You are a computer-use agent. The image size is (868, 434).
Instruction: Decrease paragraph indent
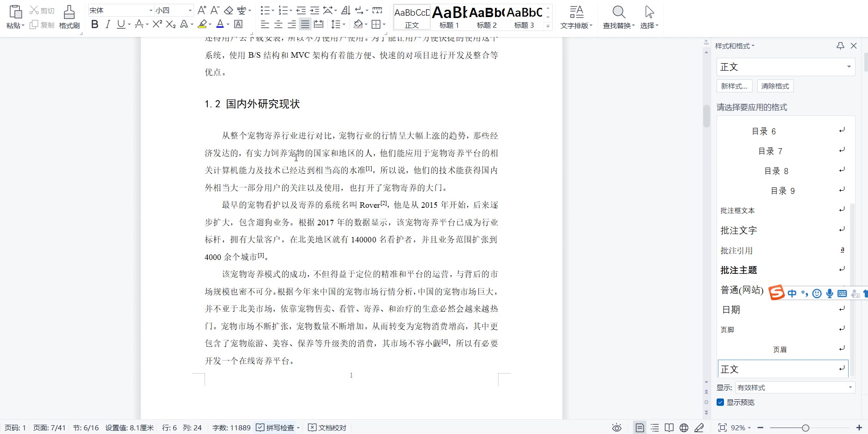point(301,10)
